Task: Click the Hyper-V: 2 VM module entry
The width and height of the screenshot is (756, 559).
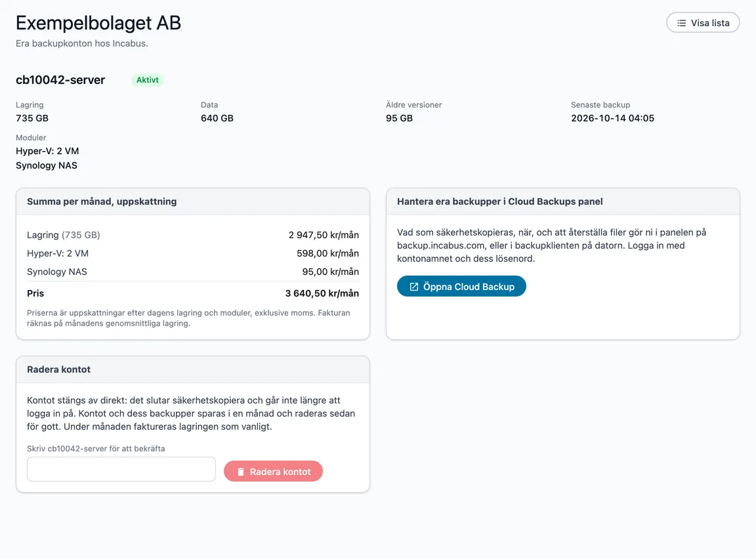Action: point(47,151)
